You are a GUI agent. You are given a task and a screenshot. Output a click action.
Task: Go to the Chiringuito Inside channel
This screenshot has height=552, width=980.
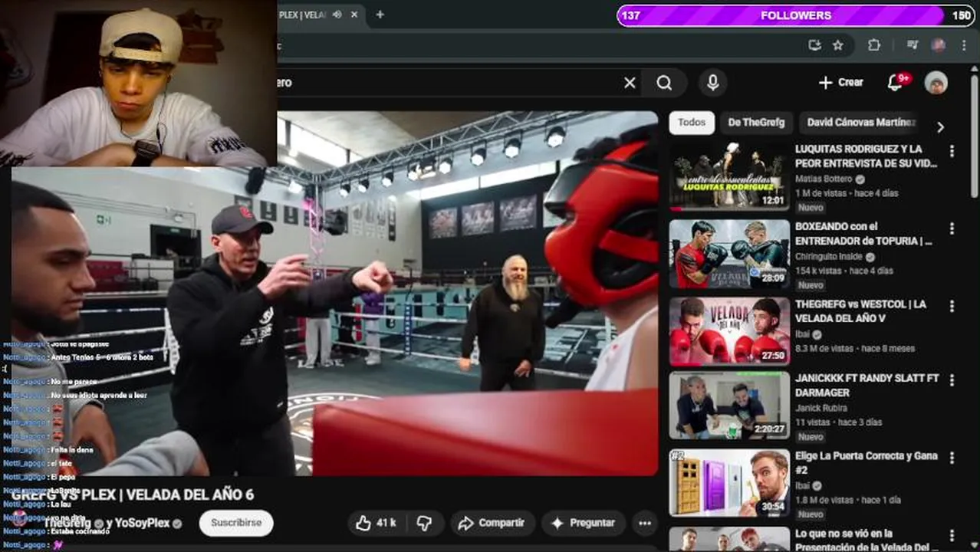[x=830, y=257]
